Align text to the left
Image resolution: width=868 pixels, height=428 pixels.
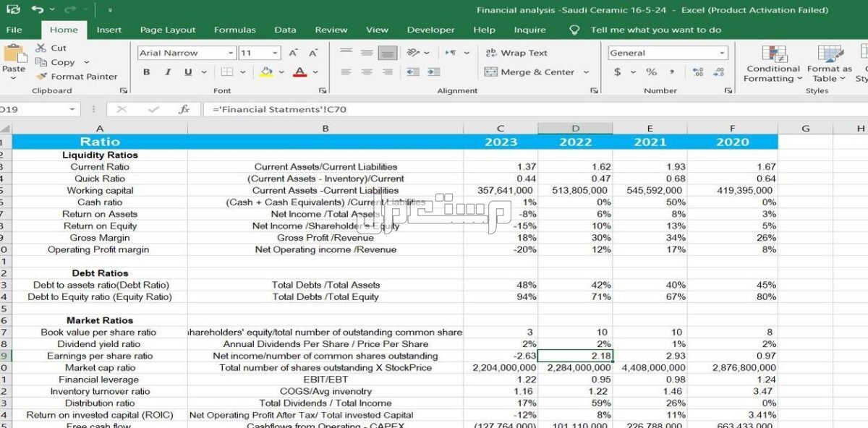(346, 72)
